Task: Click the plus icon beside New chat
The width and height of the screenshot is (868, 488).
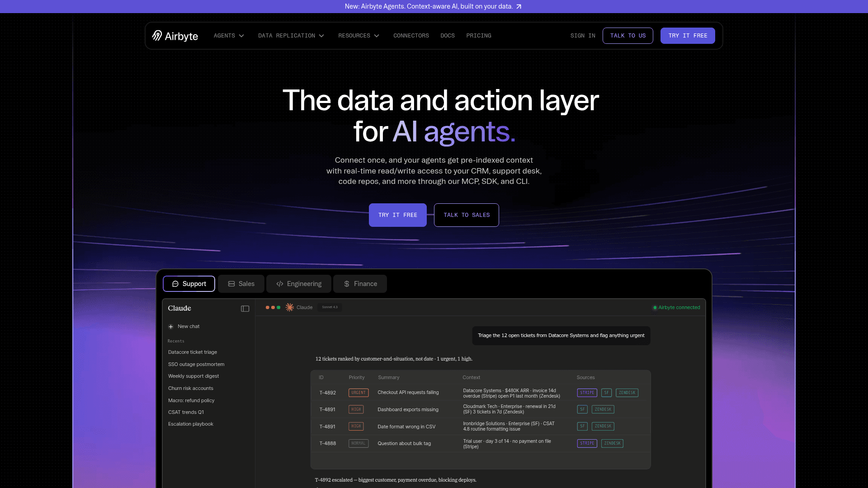Action: pyautogui.click(x=171, y=327)
